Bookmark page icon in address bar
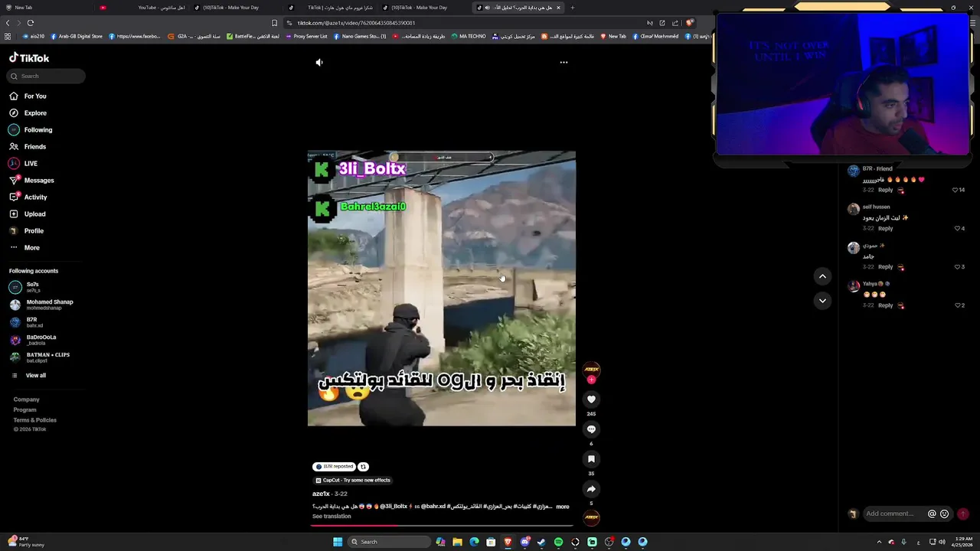The image size is (980, 551). point(274,23)
